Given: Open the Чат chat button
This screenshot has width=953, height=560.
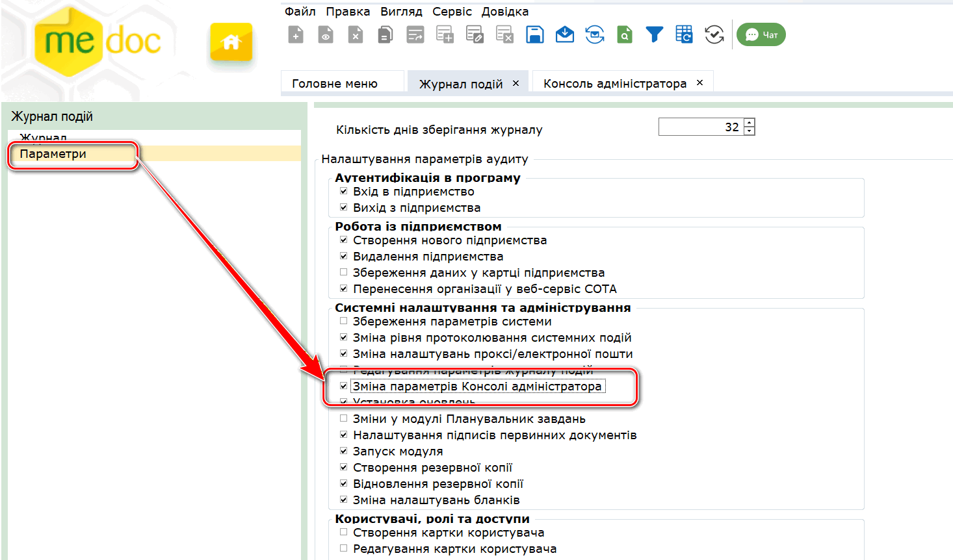Looking at the screenshot, I should (761, 35).
